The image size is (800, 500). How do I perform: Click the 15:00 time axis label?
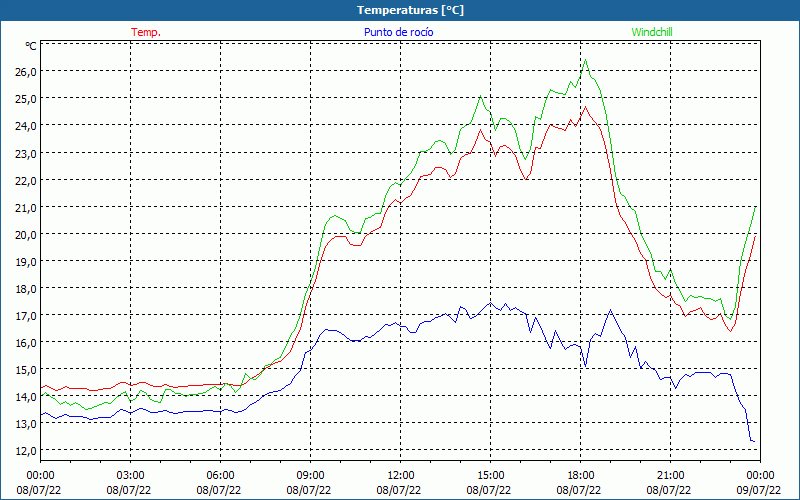(x=490, y=475)
